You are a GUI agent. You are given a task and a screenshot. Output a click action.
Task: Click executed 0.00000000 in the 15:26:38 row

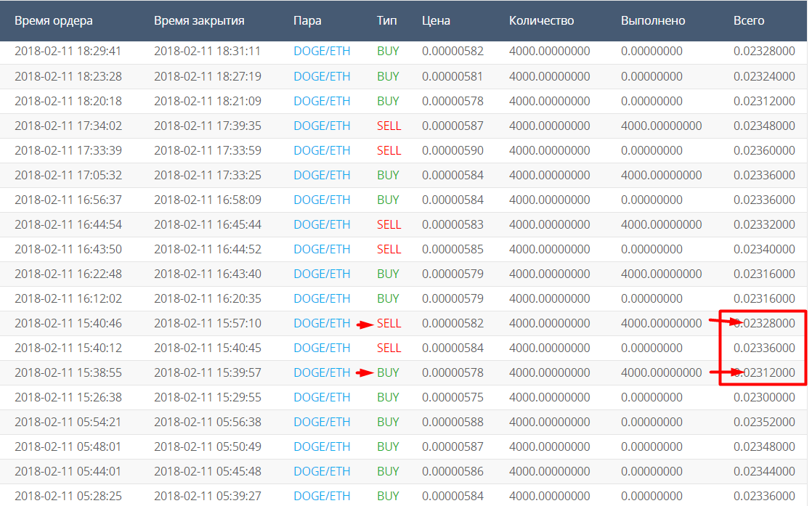point(651,398)
